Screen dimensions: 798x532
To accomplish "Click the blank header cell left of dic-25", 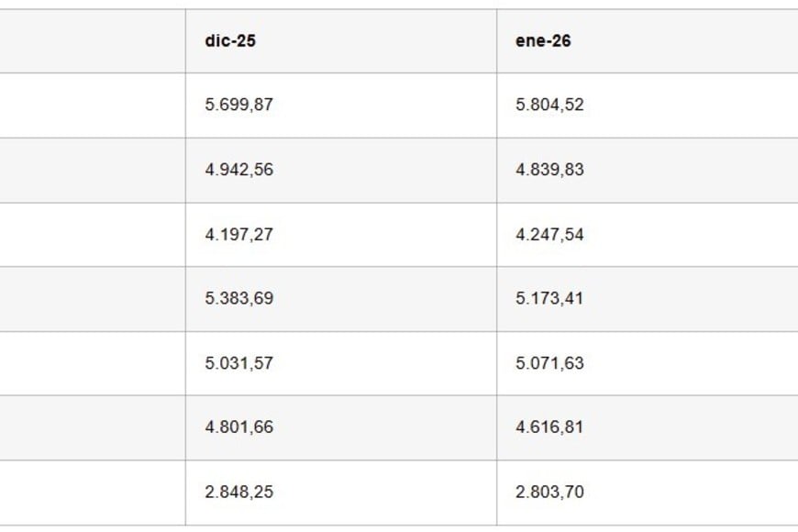I will [92, 41].
